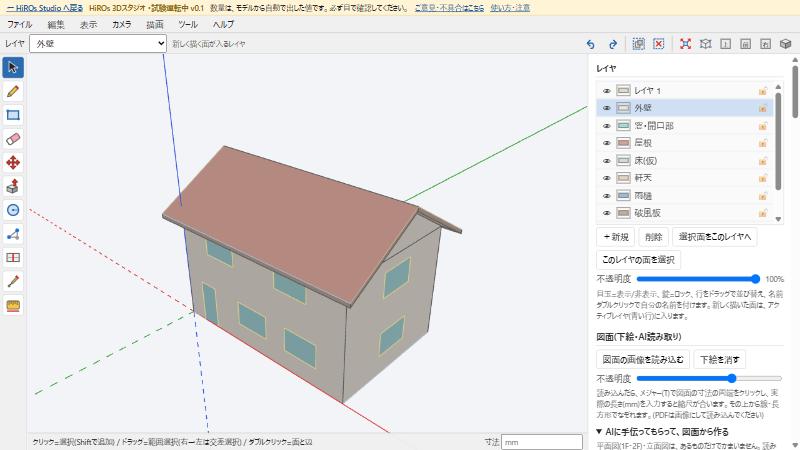Pick the rectangle drawing tool
800x450 pixels.
(13, 115)
